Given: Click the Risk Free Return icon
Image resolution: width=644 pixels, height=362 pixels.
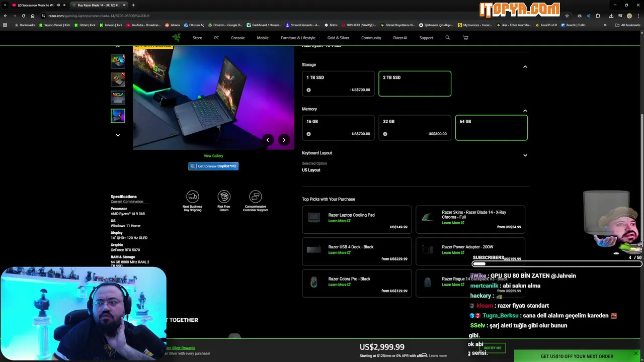Looking at the screenshot, I should pyautogui.click(x=224, y=197).
